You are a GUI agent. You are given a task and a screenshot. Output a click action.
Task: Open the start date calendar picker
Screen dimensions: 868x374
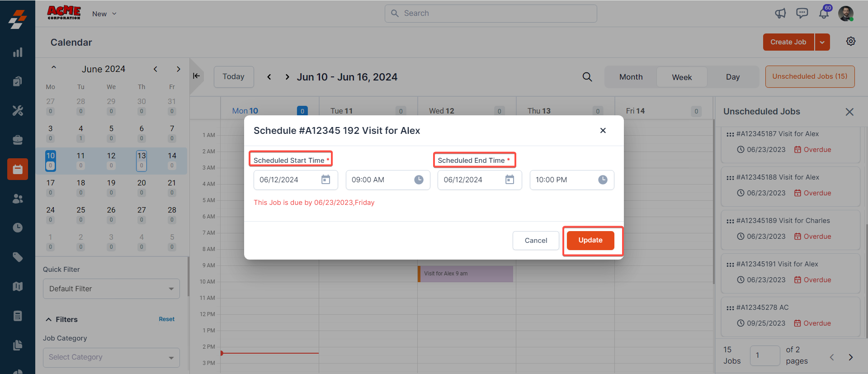(x=325, y=180)
